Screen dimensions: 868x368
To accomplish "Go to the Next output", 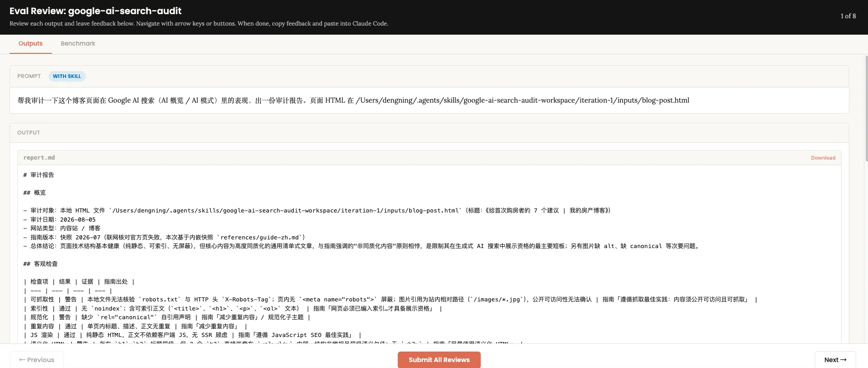I will [835, 360].
